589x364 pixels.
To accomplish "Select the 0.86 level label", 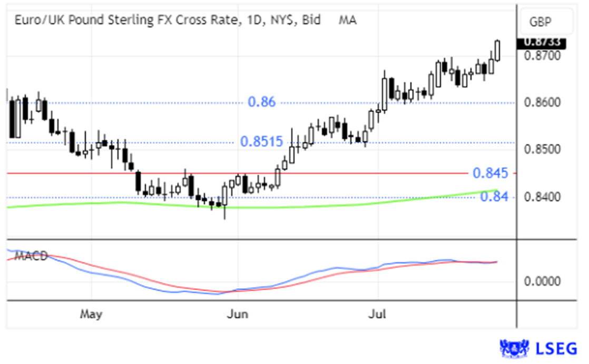I will 262,102.
